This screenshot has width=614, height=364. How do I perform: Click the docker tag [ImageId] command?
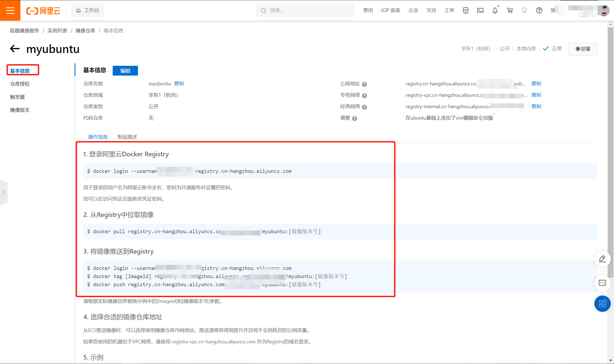tap(217, 276)
